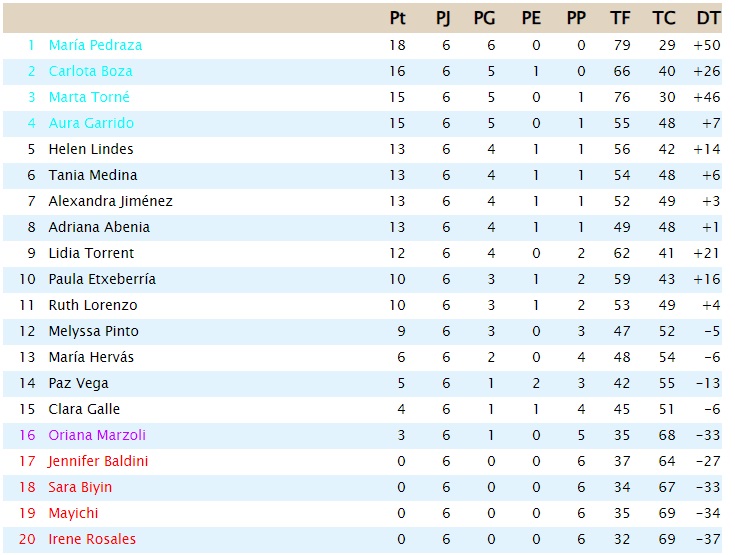Select Jennifer Baldini in red

click(x=98, y=461)
